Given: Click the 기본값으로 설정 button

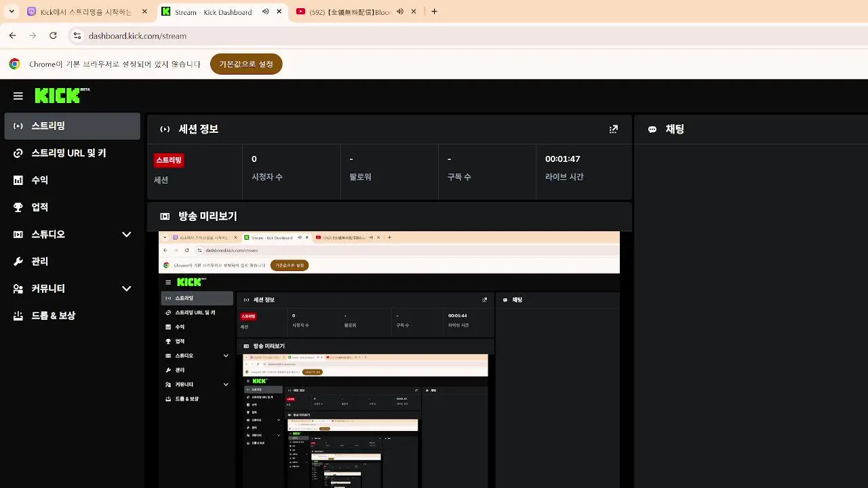Looking at the screenshot, I should [x=246, y=64].
